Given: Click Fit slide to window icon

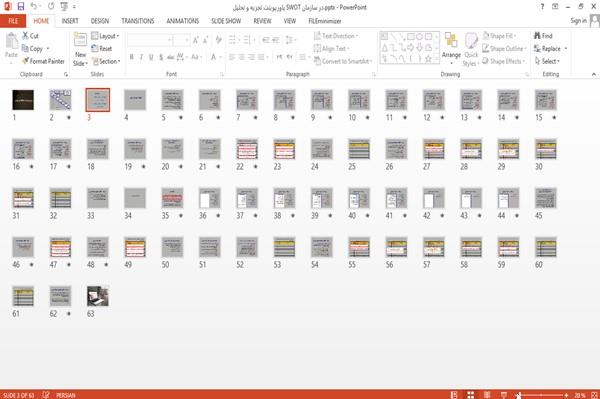Looking at the screenshot, I should 594,395.
